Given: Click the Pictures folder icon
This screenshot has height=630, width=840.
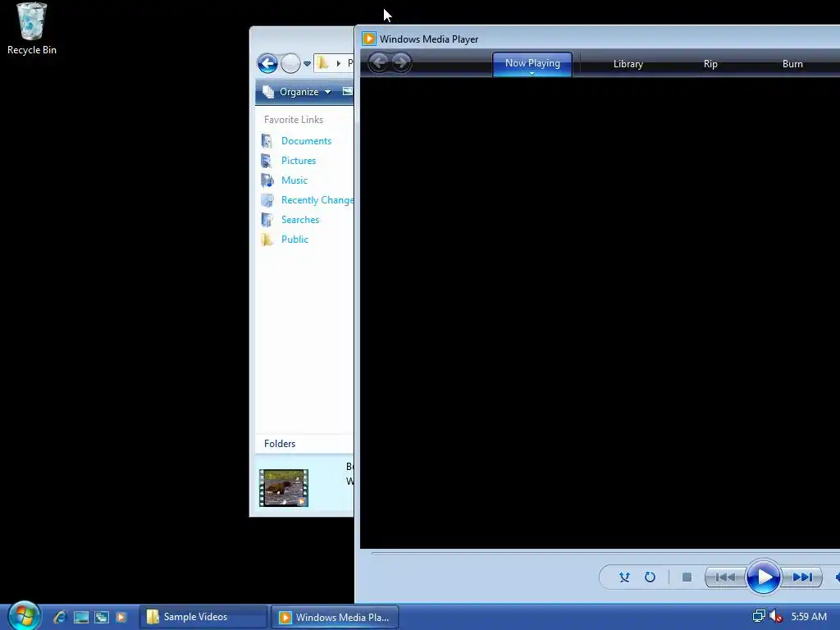Looking at the screenshot, I should (x=267, y=161).
